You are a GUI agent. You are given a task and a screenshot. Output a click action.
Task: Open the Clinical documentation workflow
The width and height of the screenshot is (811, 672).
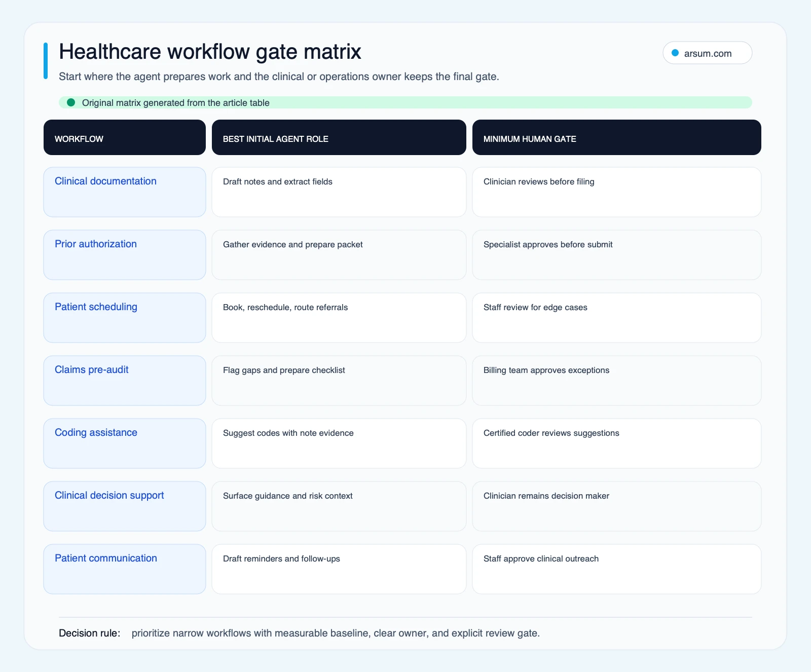pos(125,192)
